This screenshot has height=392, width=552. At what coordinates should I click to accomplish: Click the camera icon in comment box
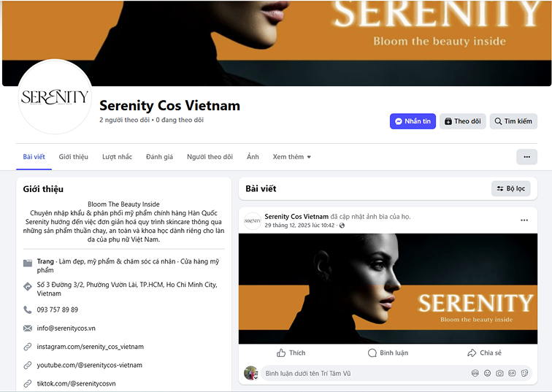click(x=499, y=373)
